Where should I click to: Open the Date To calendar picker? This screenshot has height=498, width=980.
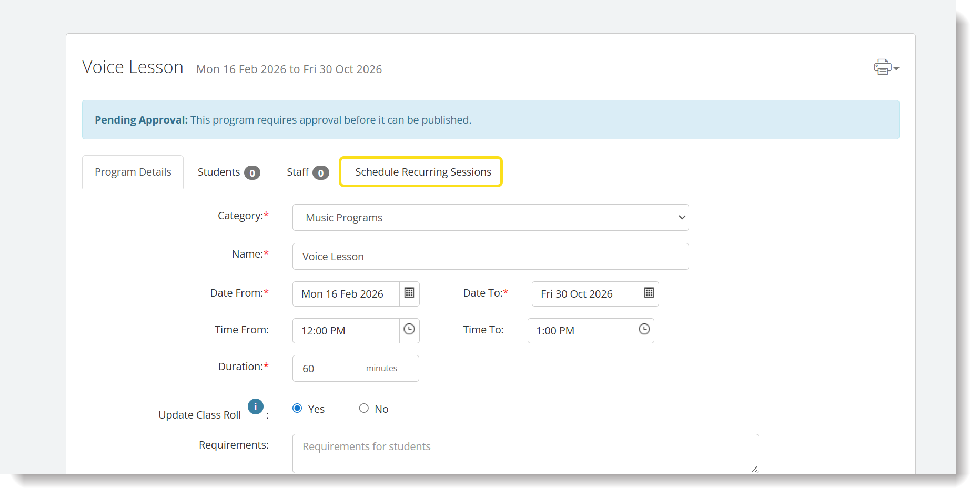[649, 293]
